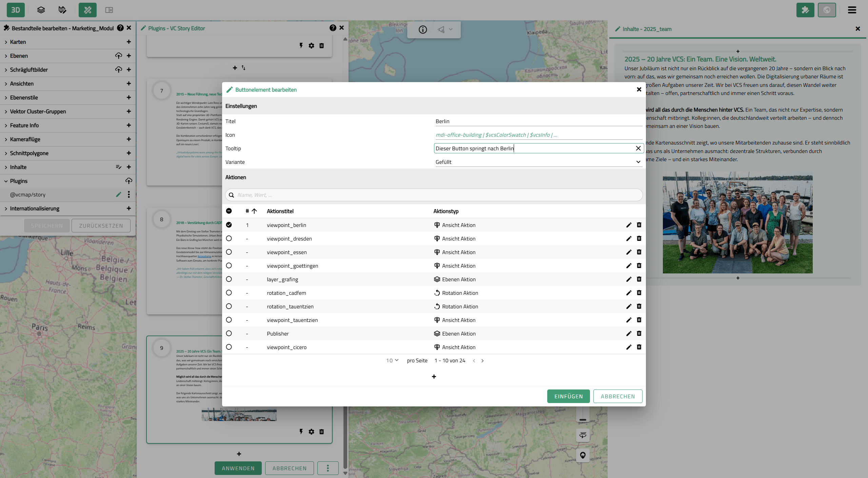
Task: Click ABBRECHEN in the Story Editor panel
Action: coord(290,468)
